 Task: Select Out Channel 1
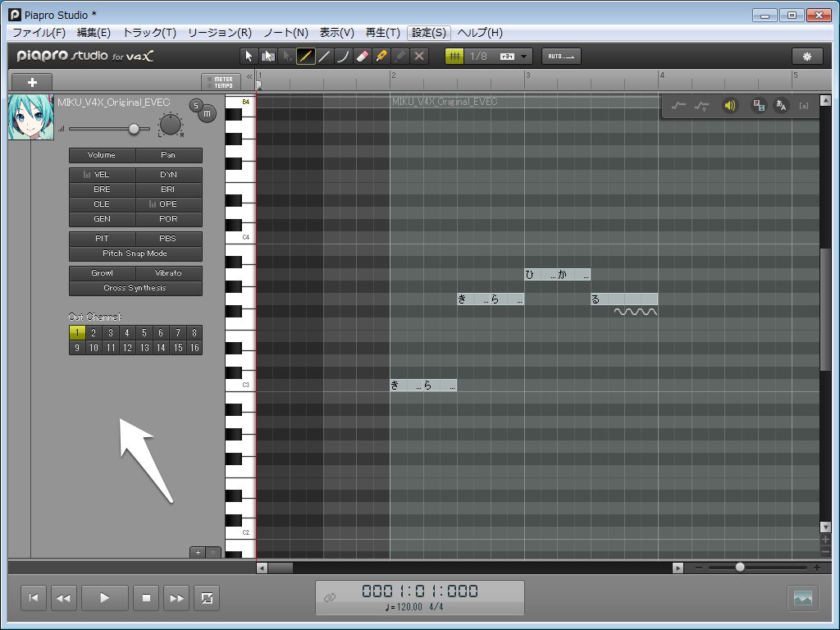[x=77, y=333]
